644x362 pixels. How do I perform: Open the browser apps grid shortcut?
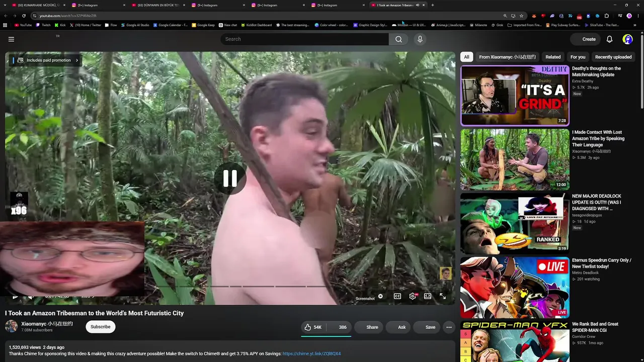tap(6, 25)
